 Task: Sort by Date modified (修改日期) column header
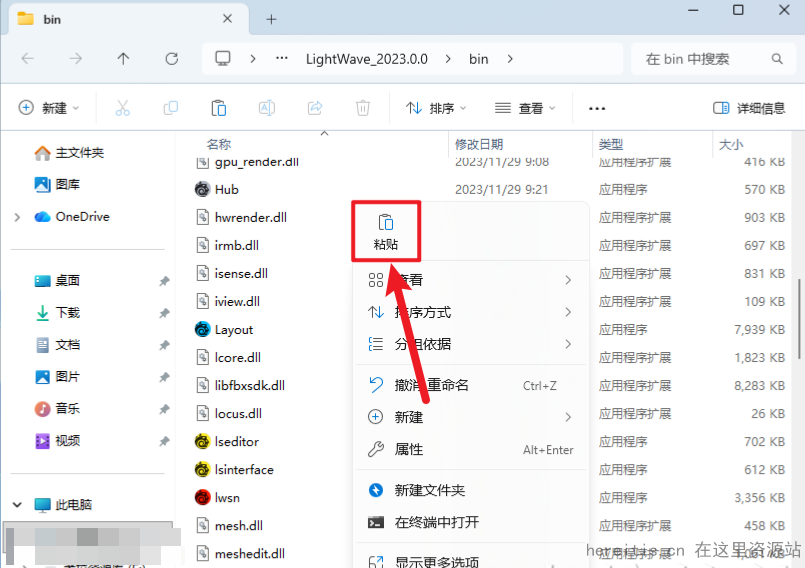coord(479,144)
